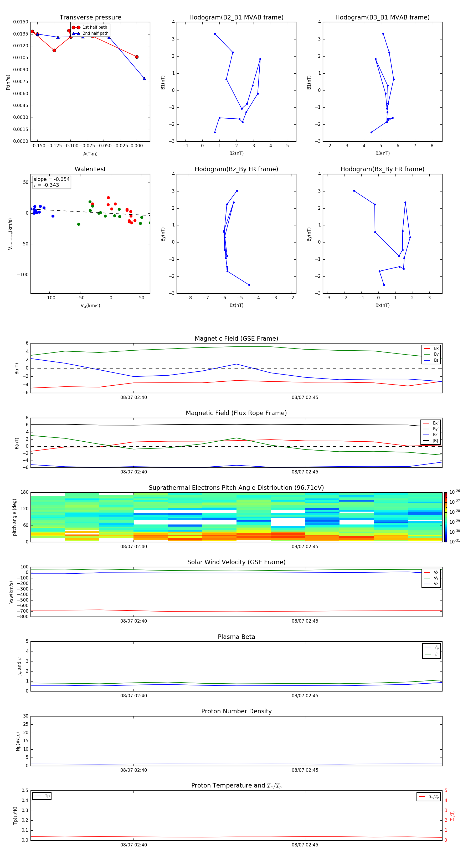The height and width of the screenshot is (868, 473).
Task: Select the "2nd half path" legend entry
Action: [x=90, y=33]
